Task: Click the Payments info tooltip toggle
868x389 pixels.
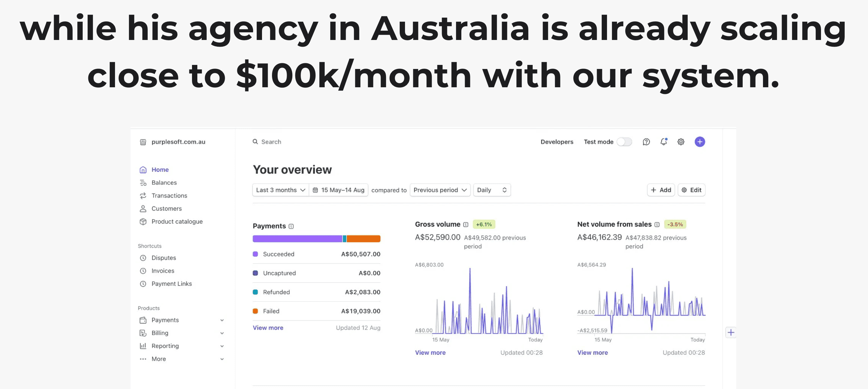Action: 291,226
